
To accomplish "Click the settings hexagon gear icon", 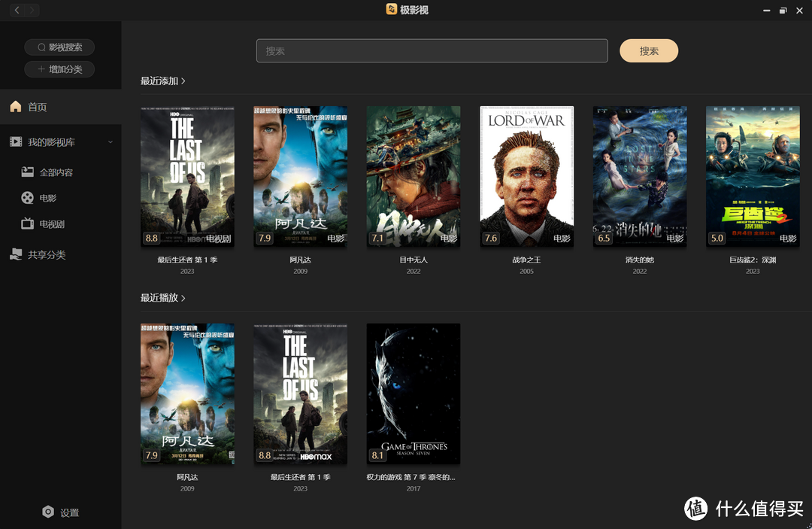I will click(47, 512).
